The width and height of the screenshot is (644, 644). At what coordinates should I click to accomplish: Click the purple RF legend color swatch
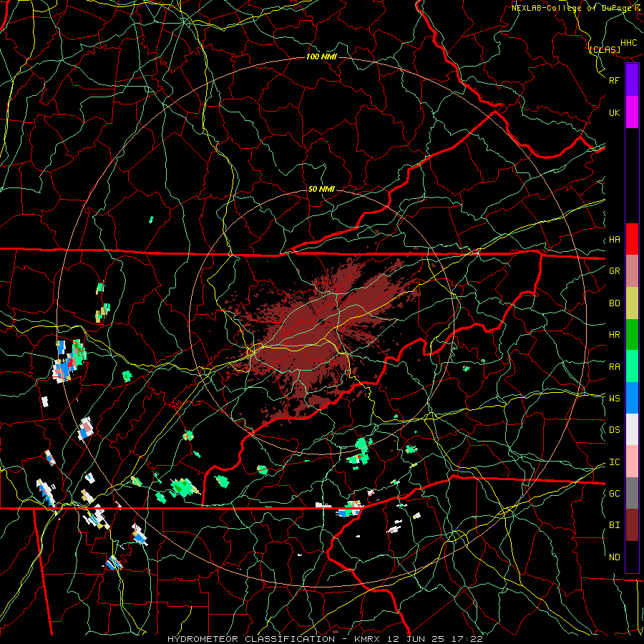(x=632, y=80)
